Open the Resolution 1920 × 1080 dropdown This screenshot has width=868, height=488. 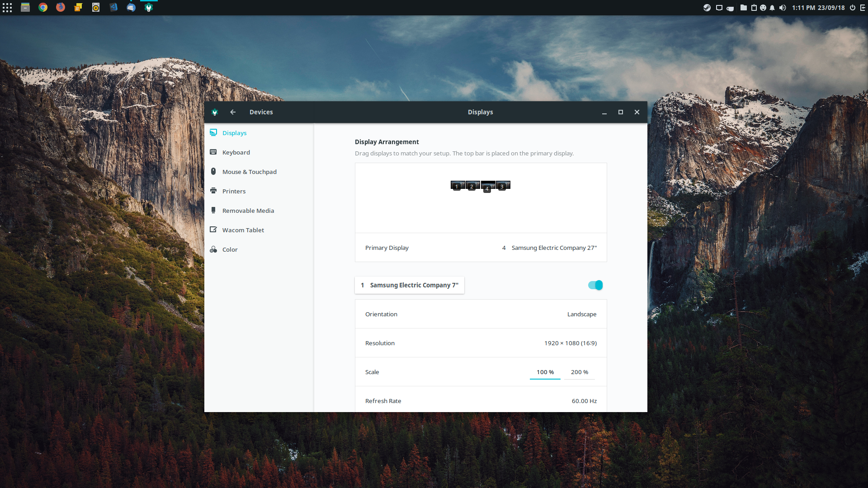(481, 343)
